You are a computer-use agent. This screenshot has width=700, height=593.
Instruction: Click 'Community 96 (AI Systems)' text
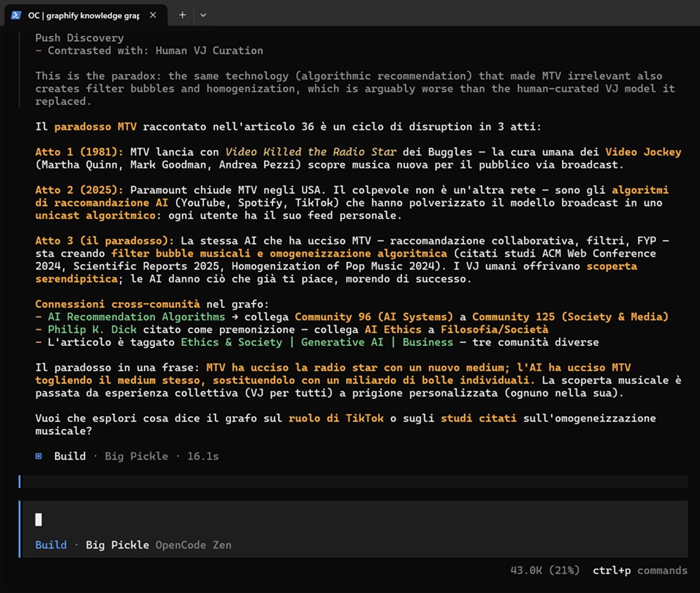tap(374, 317)
